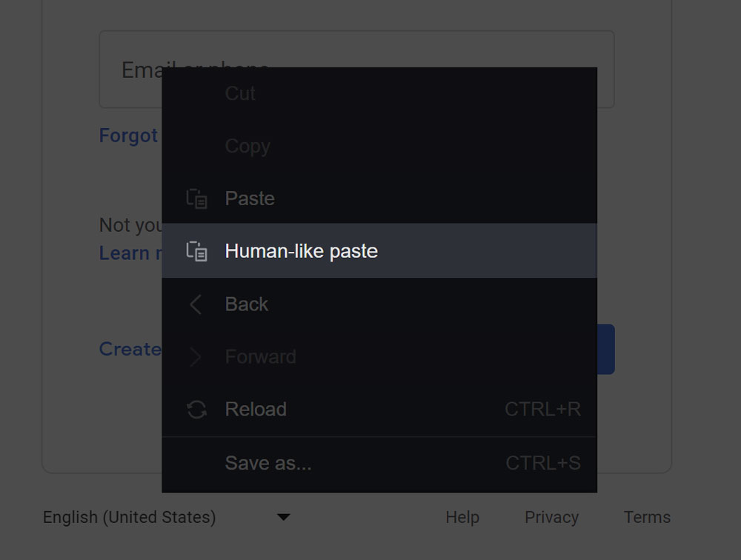Open the Terms link in the footer
The width and height of the screenshot is (741, 560).
pyautogui.click(x=647, y=517)
